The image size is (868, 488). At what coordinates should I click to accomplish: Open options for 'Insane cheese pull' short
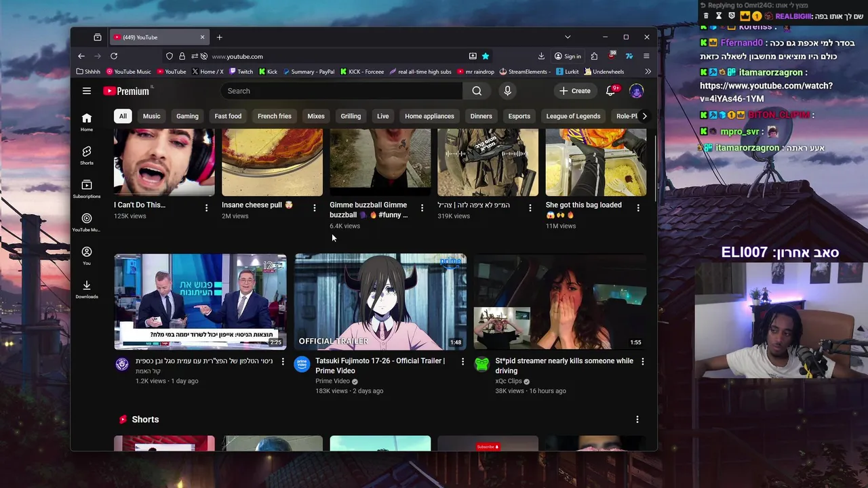[314, 208]
